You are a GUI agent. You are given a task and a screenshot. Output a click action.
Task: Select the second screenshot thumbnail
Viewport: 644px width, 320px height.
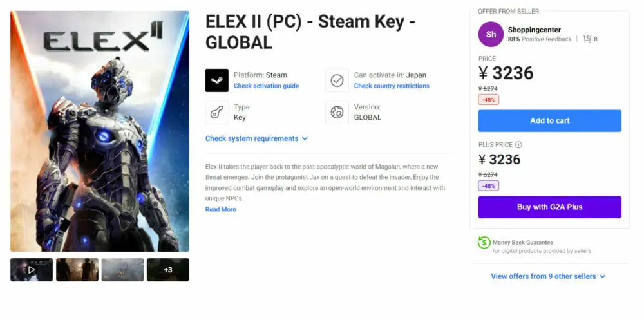pyautogui.click(x=77, y=270)
